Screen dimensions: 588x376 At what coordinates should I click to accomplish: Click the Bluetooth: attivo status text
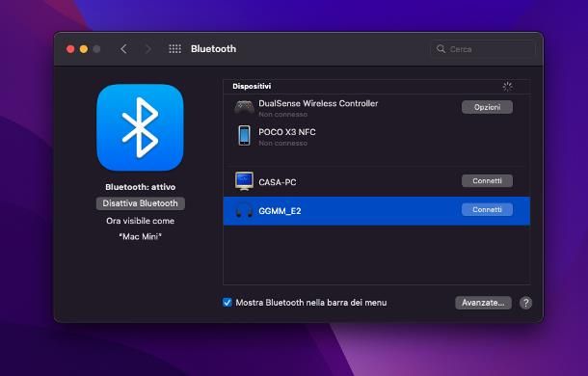click(140, 187)
